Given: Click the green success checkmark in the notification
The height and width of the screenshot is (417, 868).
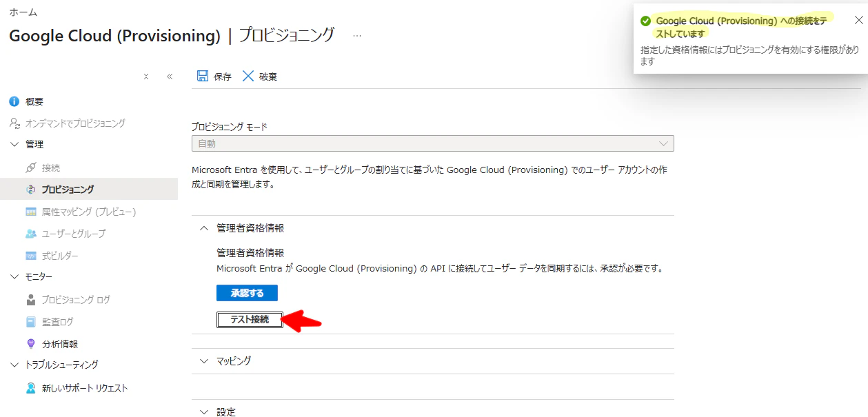Looking at the screenshot, I should [645, 21].
